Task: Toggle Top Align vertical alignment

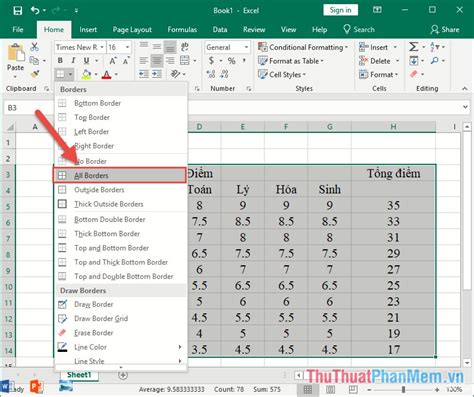Action: point(144,47)
